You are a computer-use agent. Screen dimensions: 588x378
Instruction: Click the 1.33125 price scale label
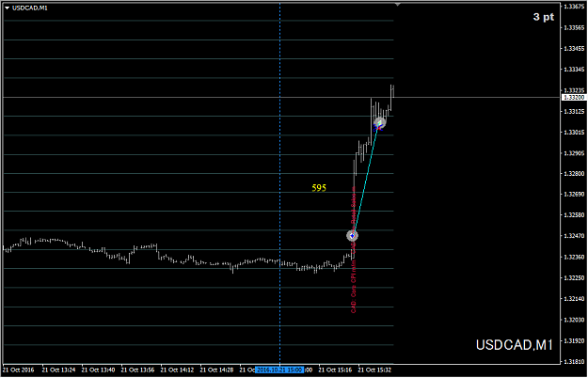(x=574, y=111)
